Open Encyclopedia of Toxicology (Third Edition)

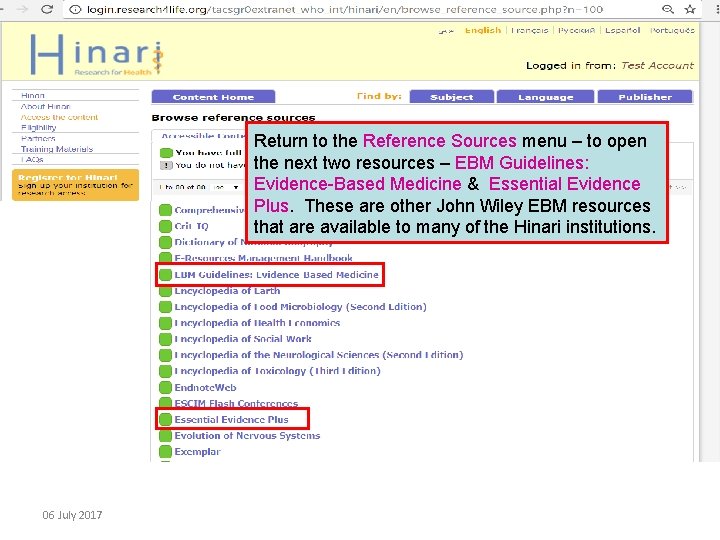(277, 371)
